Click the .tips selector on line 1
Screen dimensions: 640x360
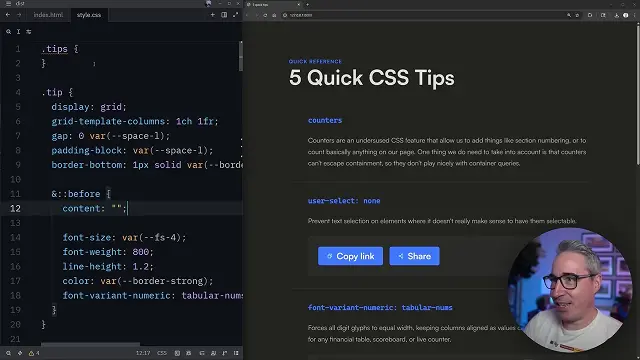54,49
